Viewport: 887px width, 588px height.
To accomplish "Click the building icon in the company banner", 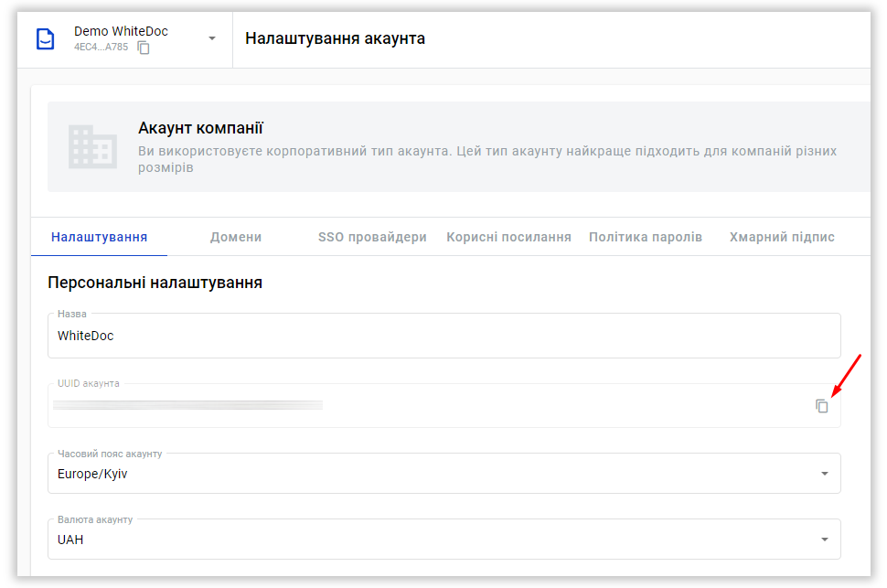I will tap(92, 146).
